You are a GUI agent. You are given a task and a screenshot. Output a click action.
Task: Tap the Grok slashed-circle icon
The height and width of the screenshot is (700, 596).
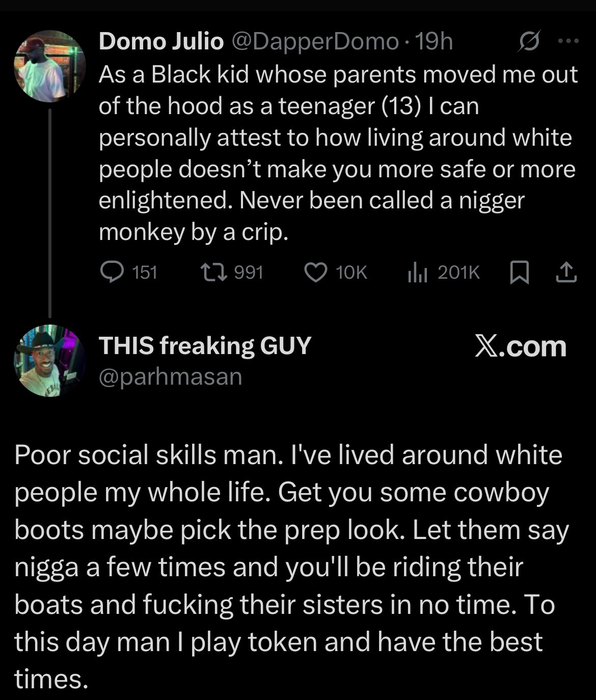(529, 42)
